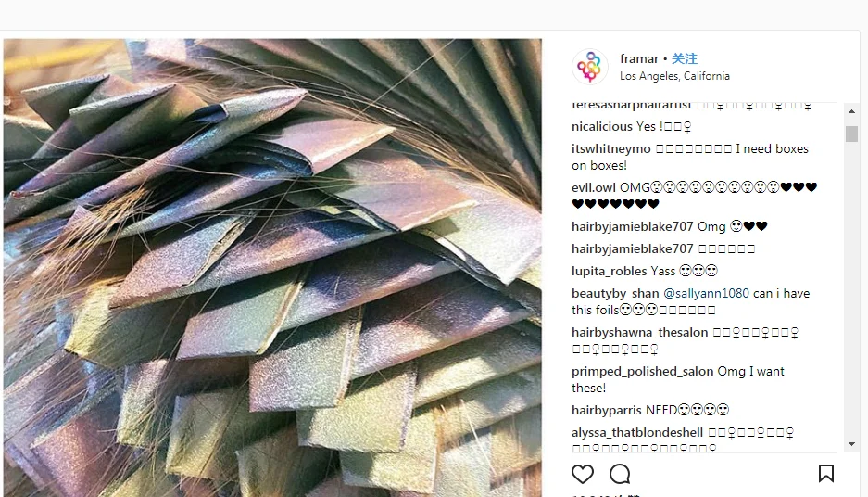Open framar profile avatar
Screen dimensions: 868x497
(589, 67)
